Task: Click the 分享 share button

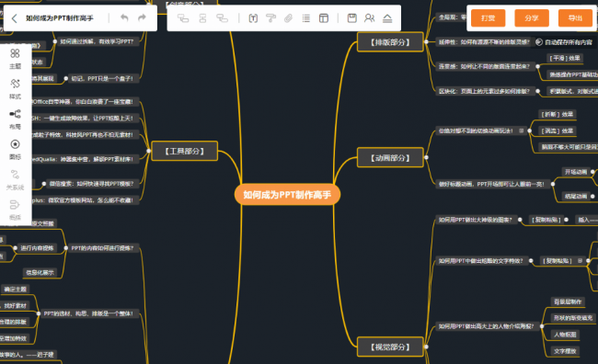Action: click(532, 17)
